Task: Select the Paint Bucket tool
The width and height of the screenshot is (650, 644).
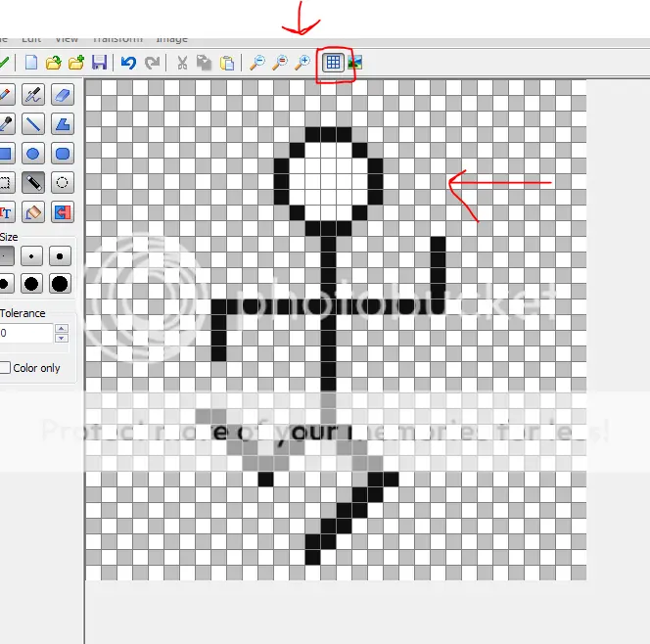Action: [33, 212]
